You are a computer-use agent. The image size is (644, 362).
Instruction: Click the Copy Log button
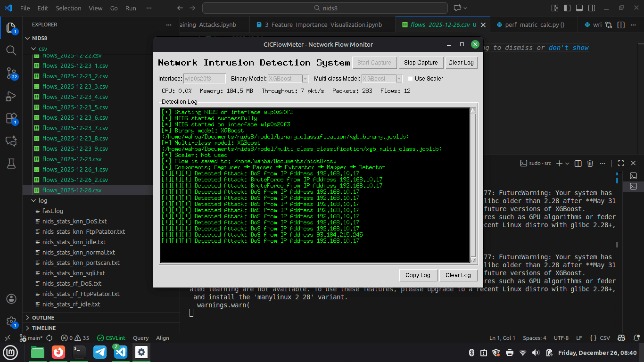tap(418, 275)
